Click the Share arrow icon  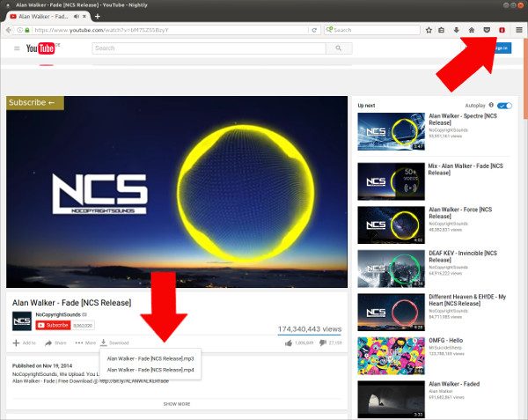[49, 343]
